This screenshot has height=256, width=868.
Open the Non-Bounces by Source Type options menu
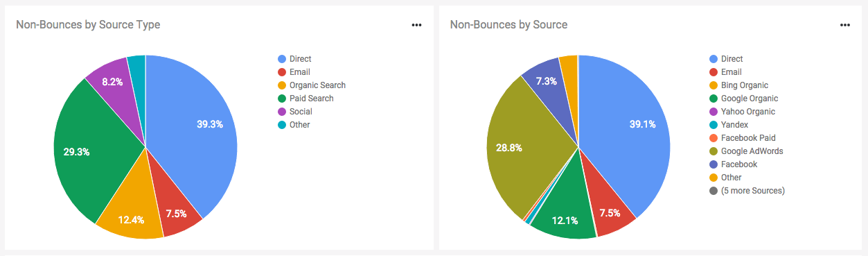[416, 25]
